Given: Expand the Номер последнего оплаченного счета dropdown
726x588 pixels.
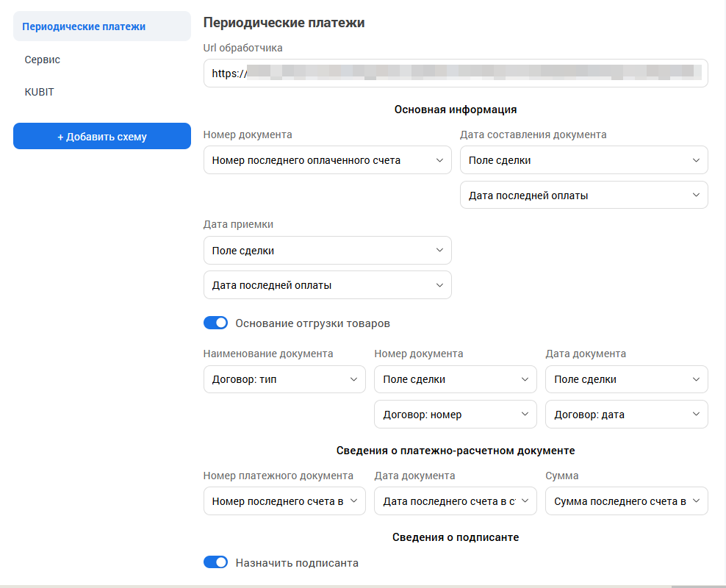Looking at the screenshot, I should click(327, 160).
